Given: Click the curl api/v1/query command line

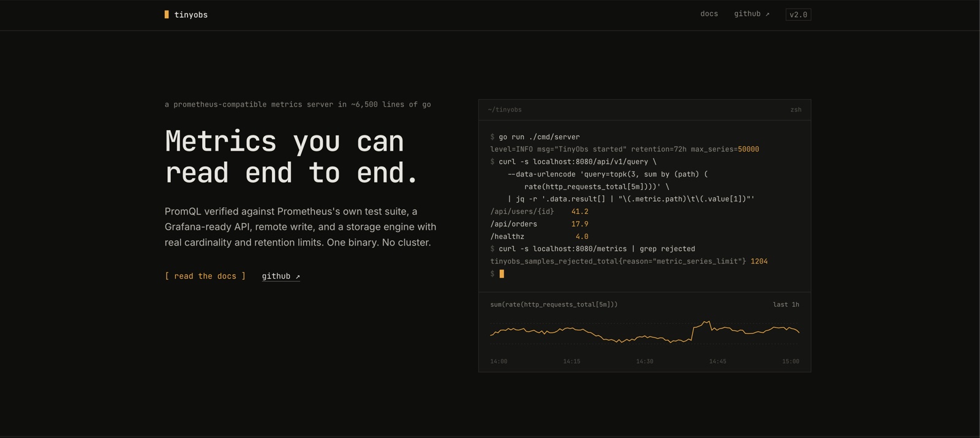Looking at the screenshot, I should 573,162.
